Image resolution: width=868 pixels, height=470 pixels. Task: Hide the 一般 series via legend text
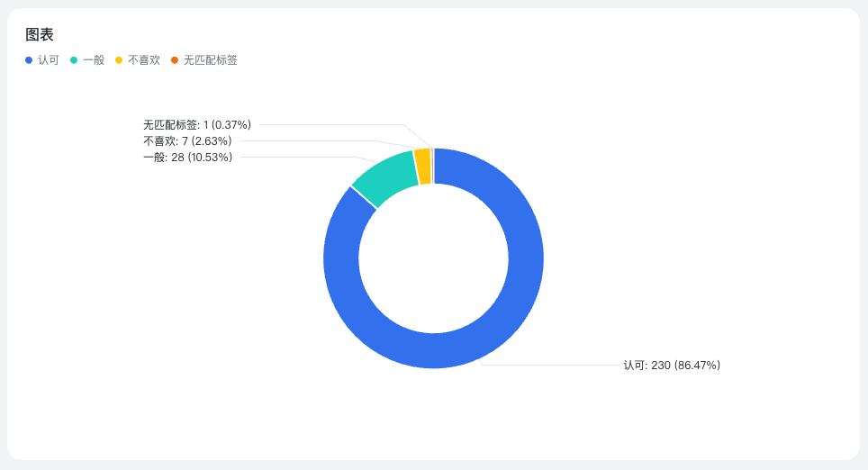94,60
